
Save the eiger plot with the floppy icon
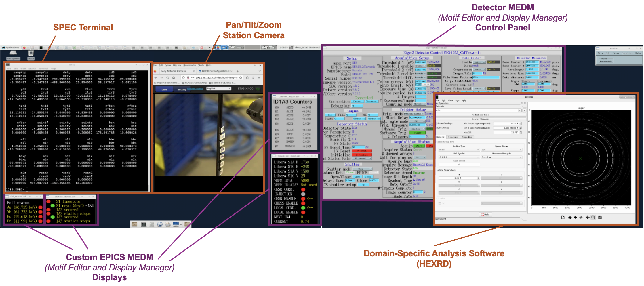point(600,218)
